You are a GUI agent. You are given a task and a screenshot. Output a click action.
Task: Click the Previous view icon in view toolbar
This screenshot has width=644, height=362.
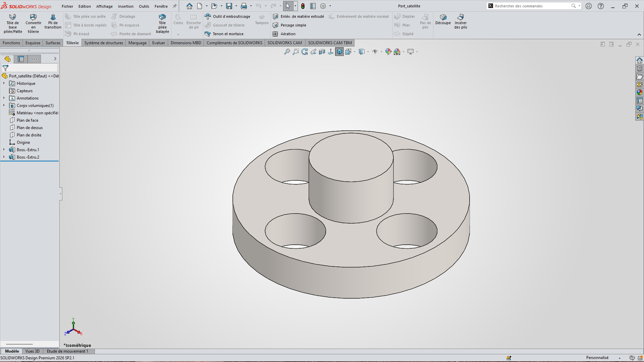click(313, 52)
